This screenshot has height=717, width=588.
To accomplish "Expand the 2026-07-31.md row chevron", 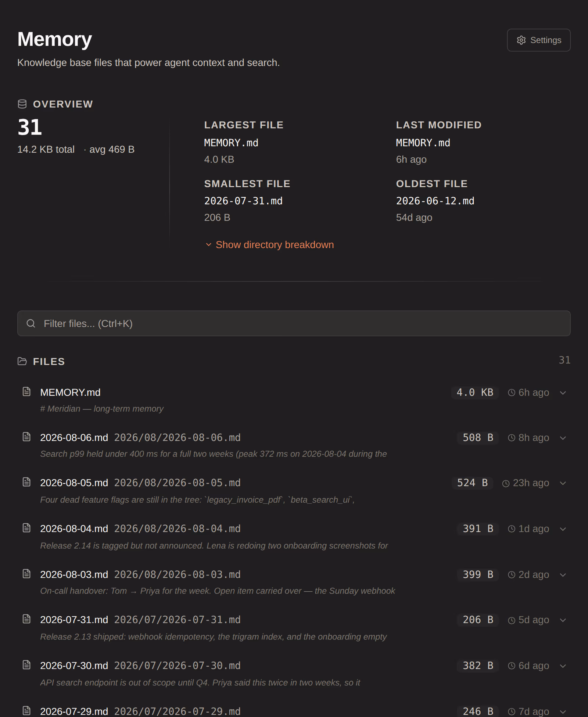I will point(563,620).
